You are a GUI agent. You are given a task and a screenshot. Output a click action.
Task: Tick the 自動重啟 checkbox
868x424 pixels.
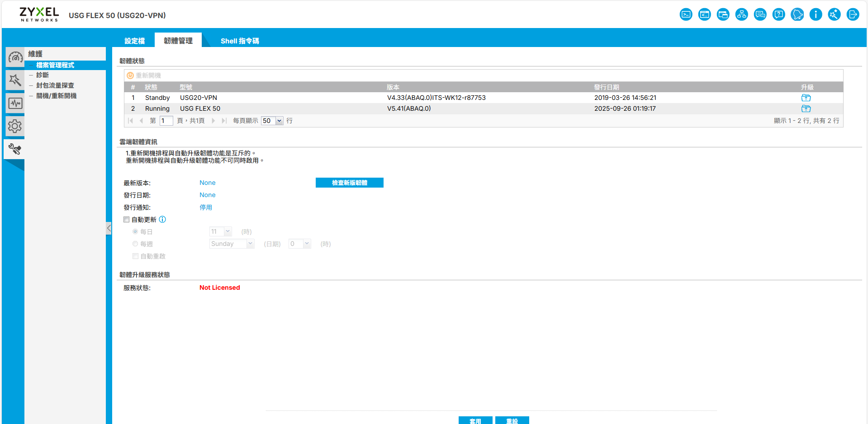coord(135,256)
